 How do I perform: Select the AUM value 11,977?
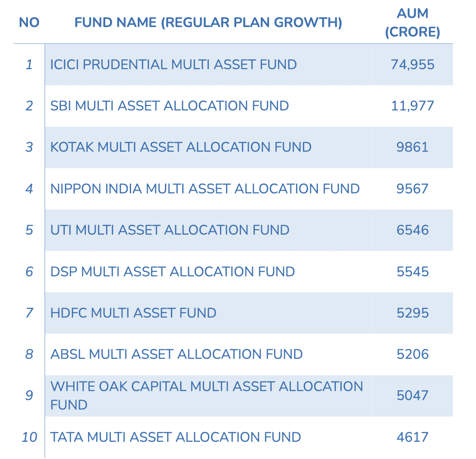coord(412,106)
